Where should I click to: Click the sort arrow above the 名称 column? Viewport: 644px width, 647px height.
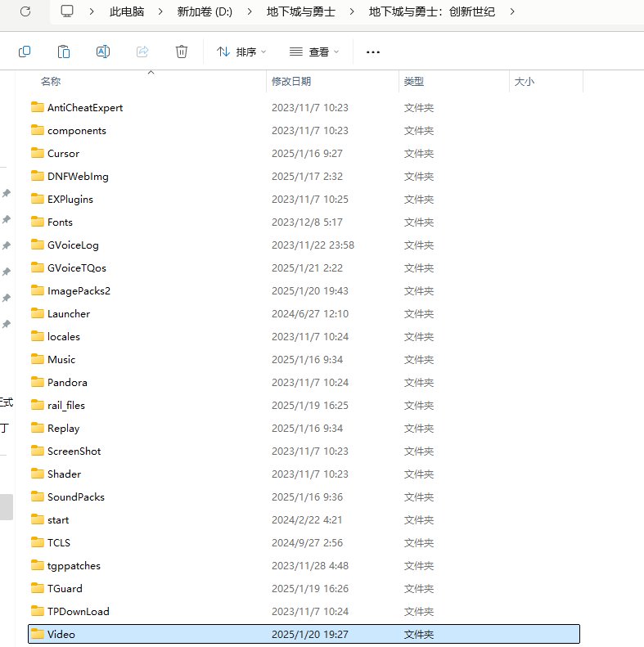151,72
